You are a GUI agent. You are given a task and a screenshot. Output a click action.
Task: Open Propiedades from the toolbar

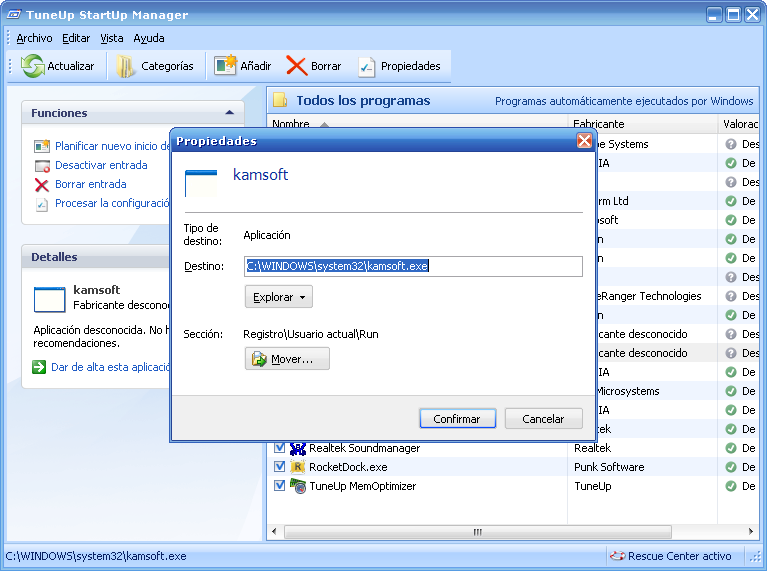point(367,66)
